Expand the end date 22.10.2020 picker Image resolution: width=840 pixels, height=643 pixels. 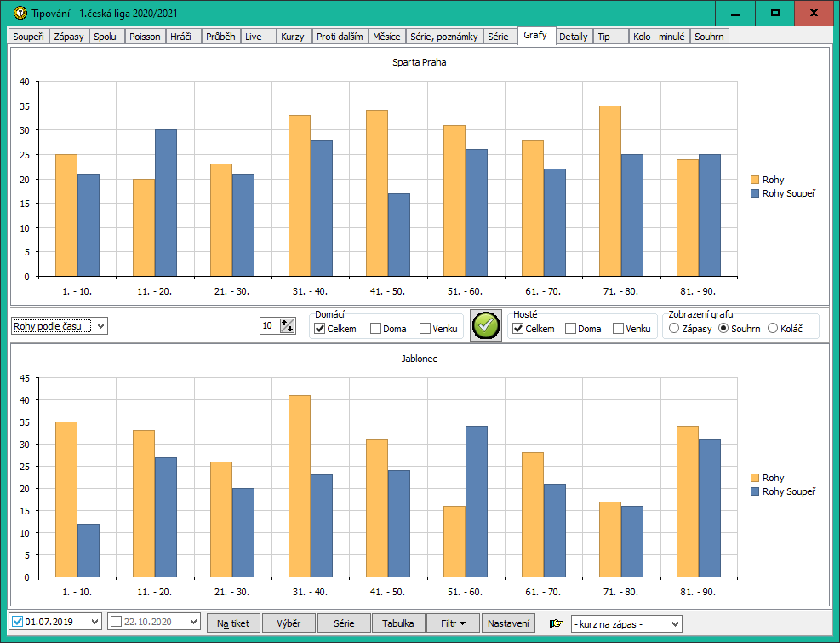(x=193, y=622)
